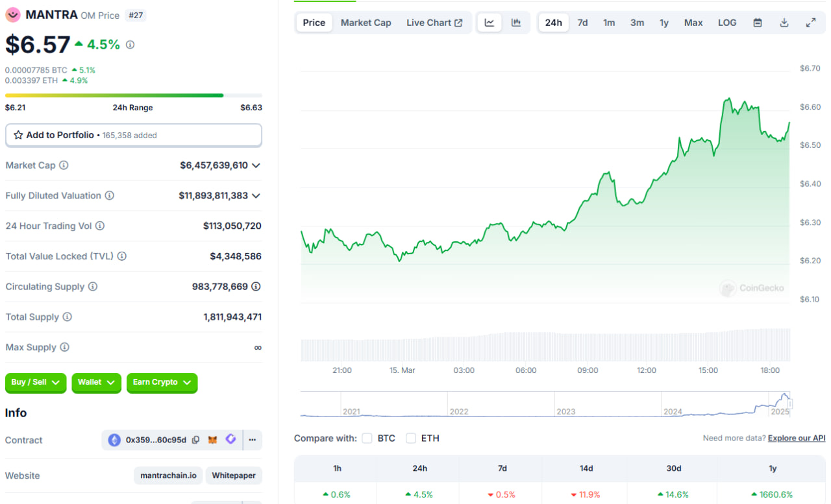Click the 1660.6% 1y return value

(x=772, y=494)
